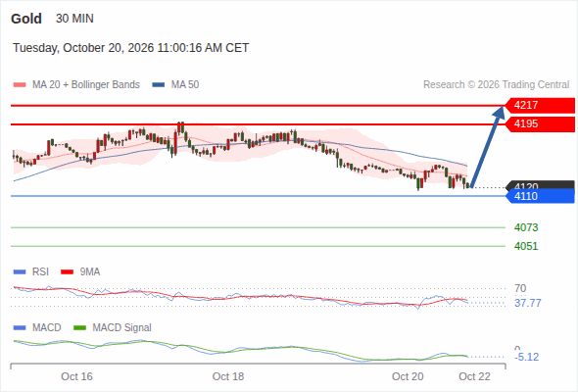Image resolution: width=578 pixels, height=392 pixels.
Task: Select the blue 4110 pivot price tag
Action: coord(540,196)
